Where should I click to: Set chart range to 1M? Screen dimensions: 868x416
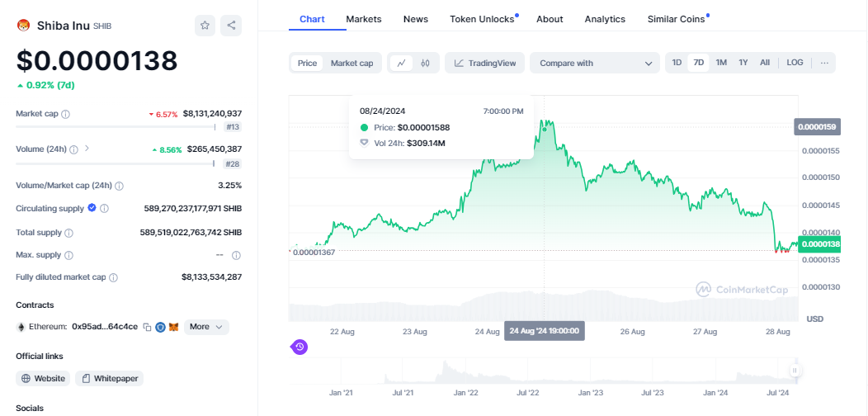tap(721, 63)
